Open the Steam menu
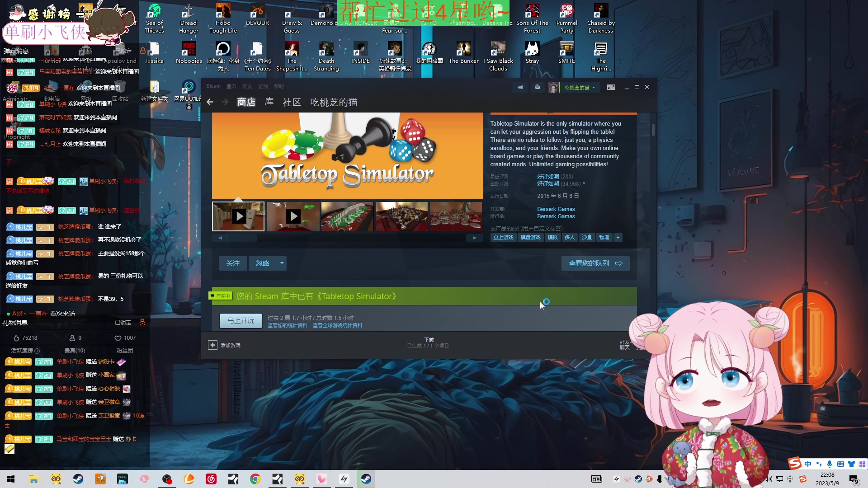The image size is (868, 488). pyautogui.click(x=213, y=86)
